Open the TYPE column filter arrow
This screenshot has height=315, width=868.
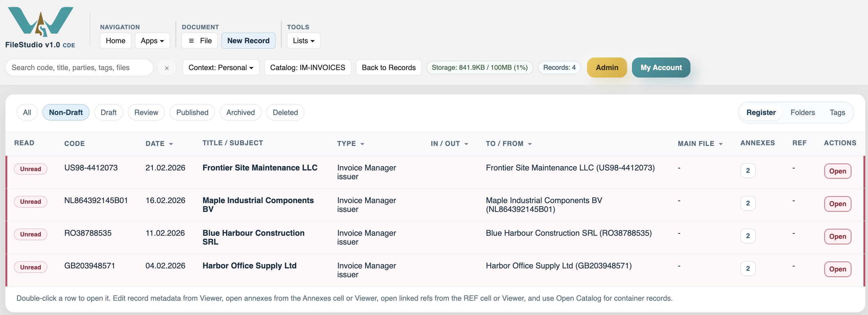362,144
